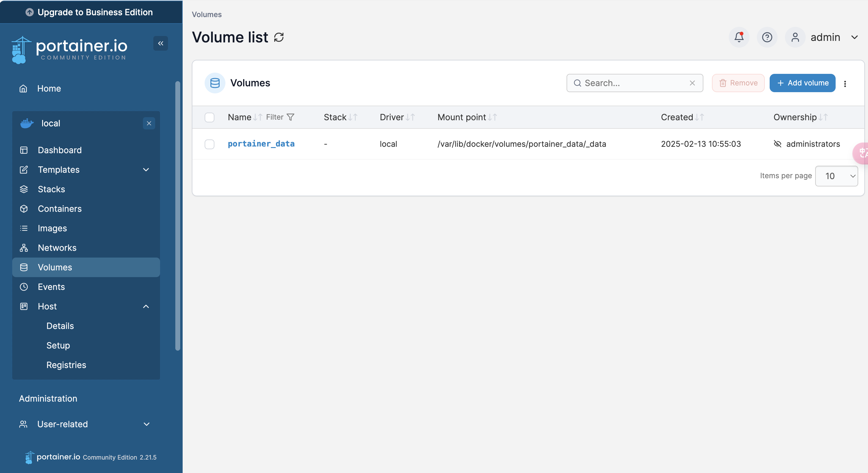This screenshot has height=473, width=868.
Task: Click the Add volume button
Action: [802, 83]
